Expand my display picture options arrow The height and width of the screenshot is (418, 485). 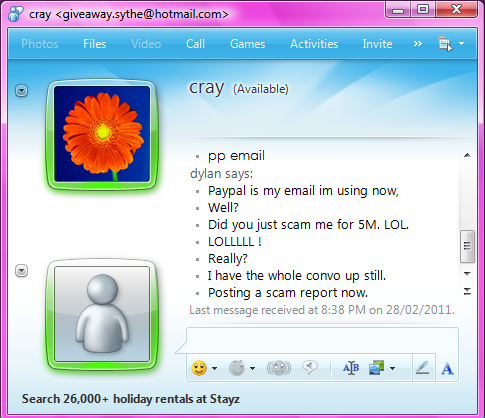point(22,271)
